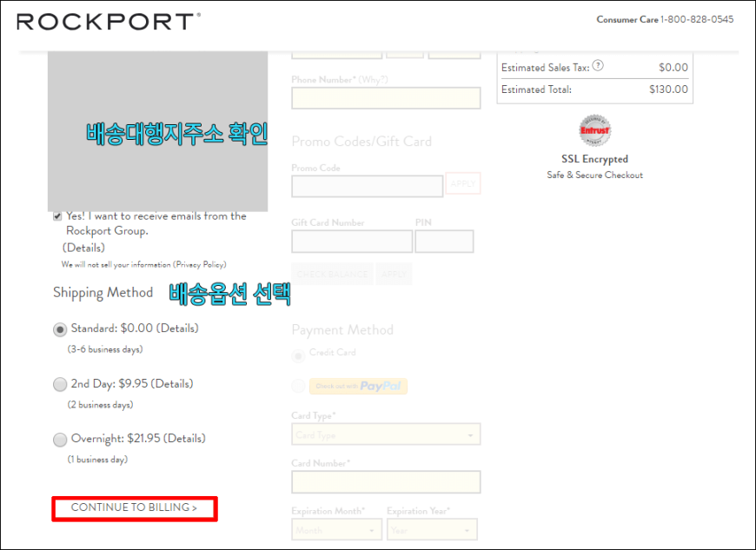Click the Promo Codes/Gift Card heading
This screenshot has width=756, height=550.
[361, 142]
